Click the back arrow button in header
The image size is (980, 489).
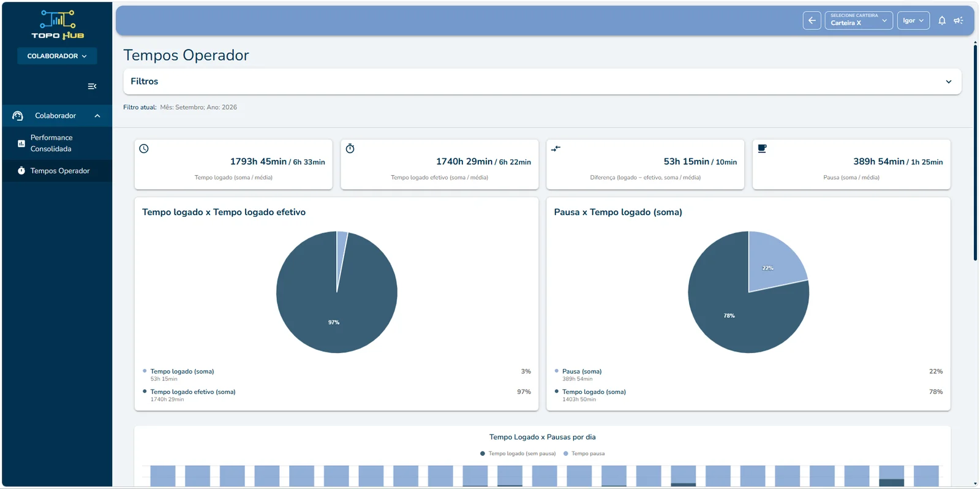point(812,20)
